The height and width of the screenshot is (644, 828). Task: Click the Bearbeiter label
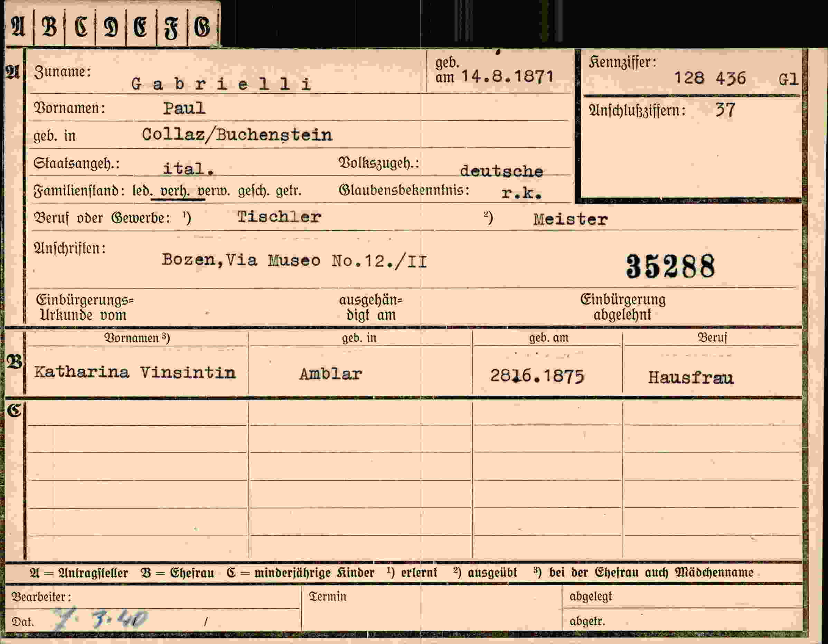tap(41, 597)
